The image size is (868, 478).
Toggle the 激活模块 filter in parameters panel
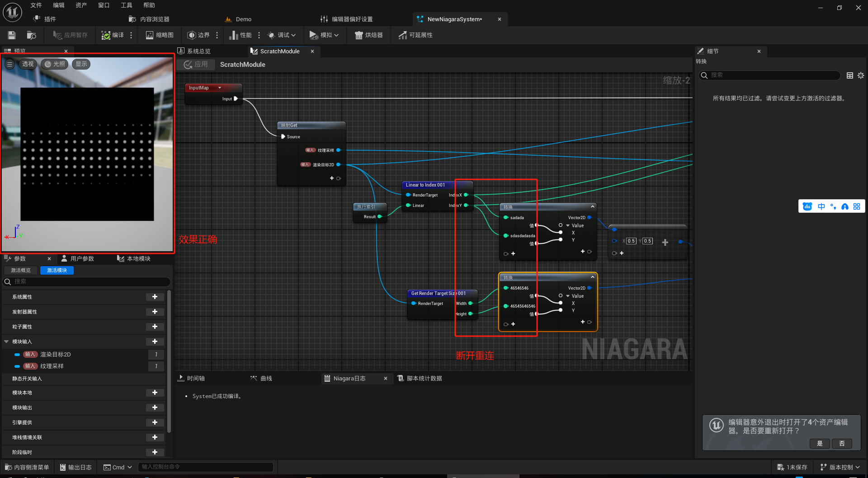pyautogui.click(x=57, y=270)
